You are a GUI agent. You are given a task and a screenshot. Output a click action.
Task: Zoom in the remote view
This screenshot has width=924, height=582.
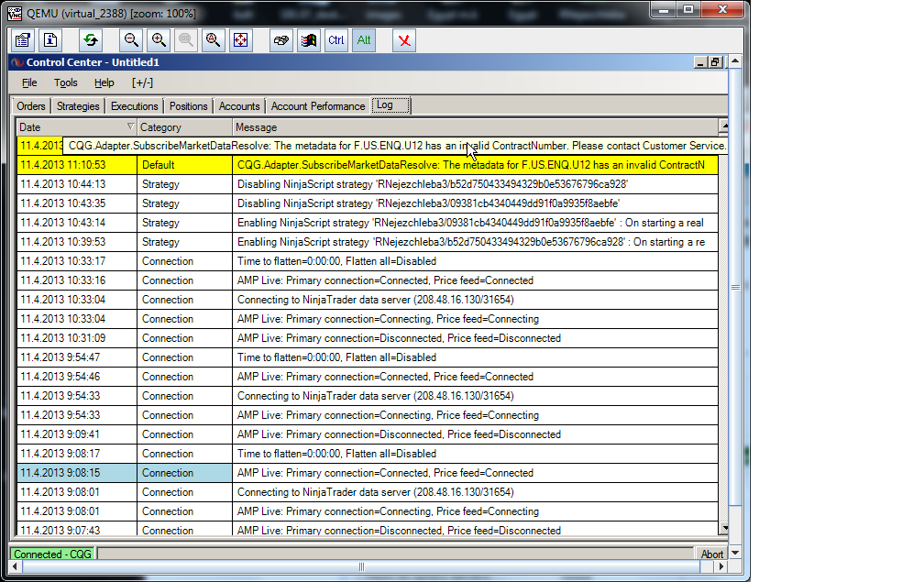(159, 40)
